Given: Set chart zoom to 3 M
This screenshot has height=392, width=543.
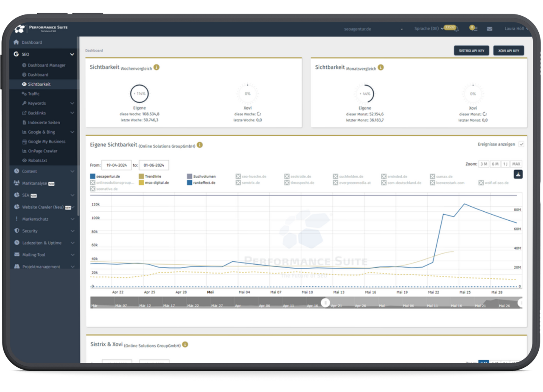Looking at the screenshot, I should coord(484,164).
